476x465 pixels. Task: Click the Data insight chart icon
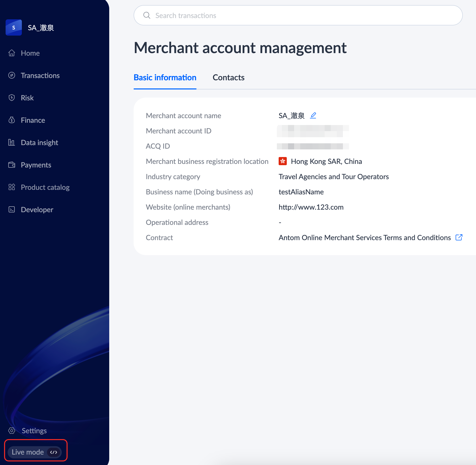pos(12,142)
